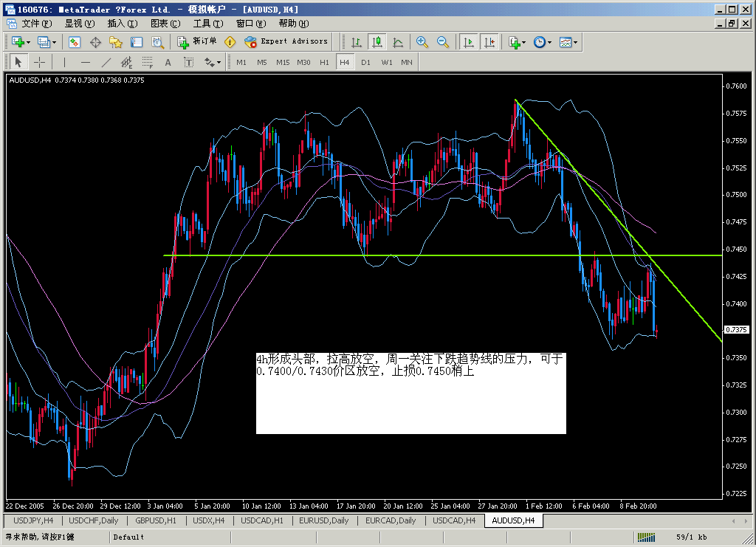
Task: Select the text label tool
Action: pyautogui.click(x=188, y=62)
